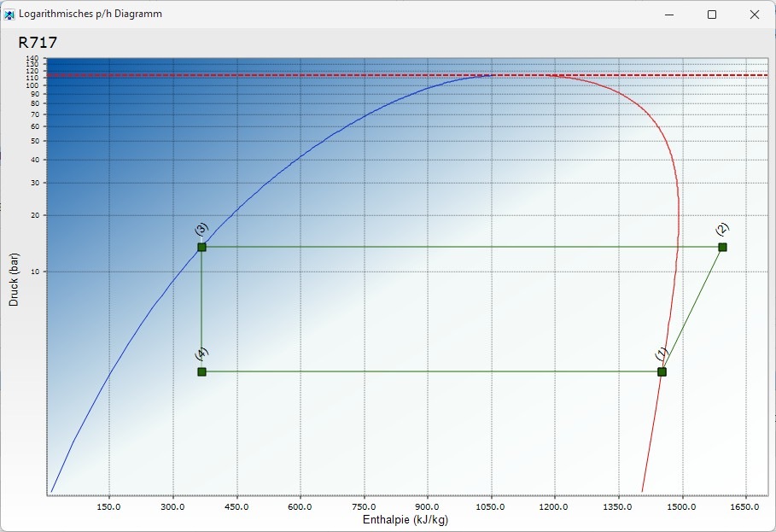Click the Druck (bar) axis label
The width and height of the screenshot is (776, 532).
pos(14,279)
